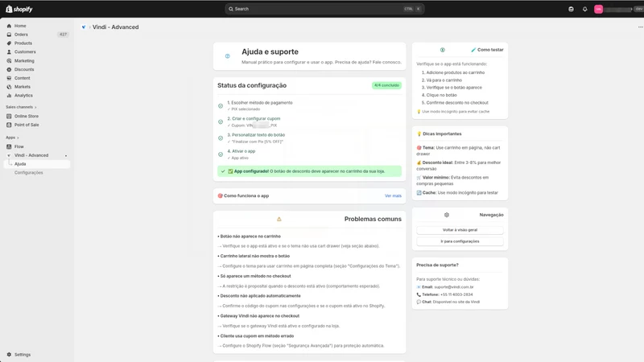Viewport: 644px width, 362px height.
Task: Click the Orders count badge 427
Action: (63, 35)
